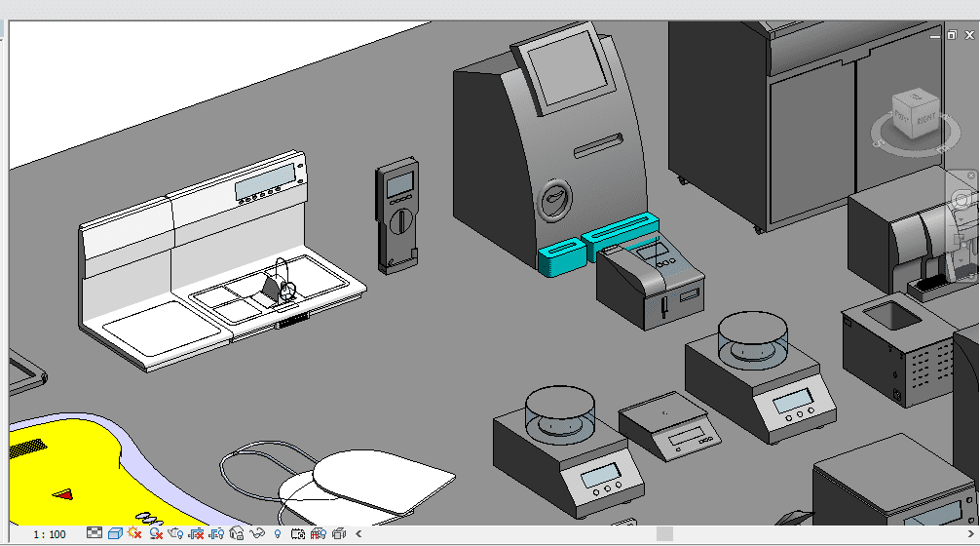980x546 pixels.
Task: Toggle the Show Crop Region icon
Action: point(216,533)
